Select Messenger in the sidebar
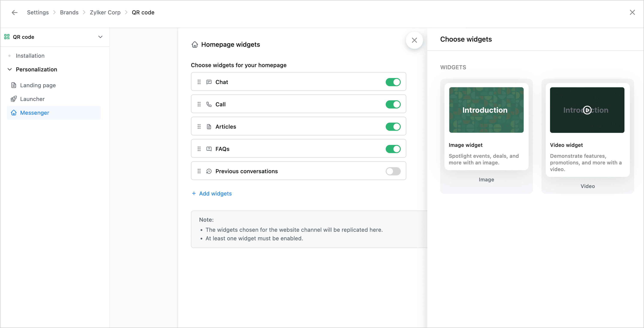644x328 pixels. tap(35, 113)
